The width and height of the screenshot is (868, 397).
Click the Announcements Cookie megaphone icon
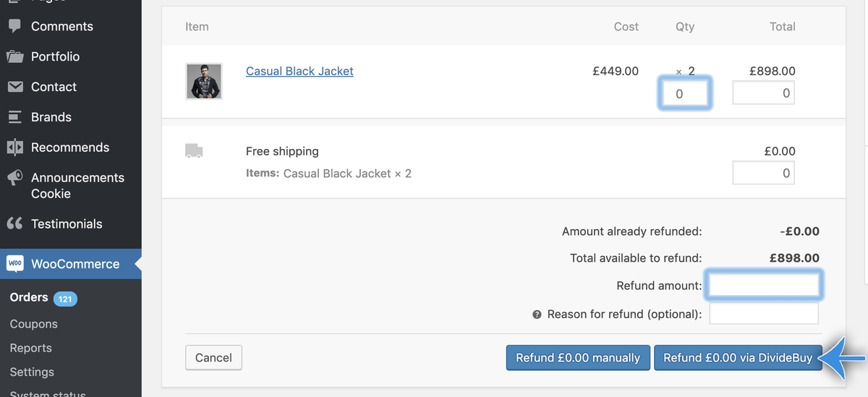[x=14, y=178]
